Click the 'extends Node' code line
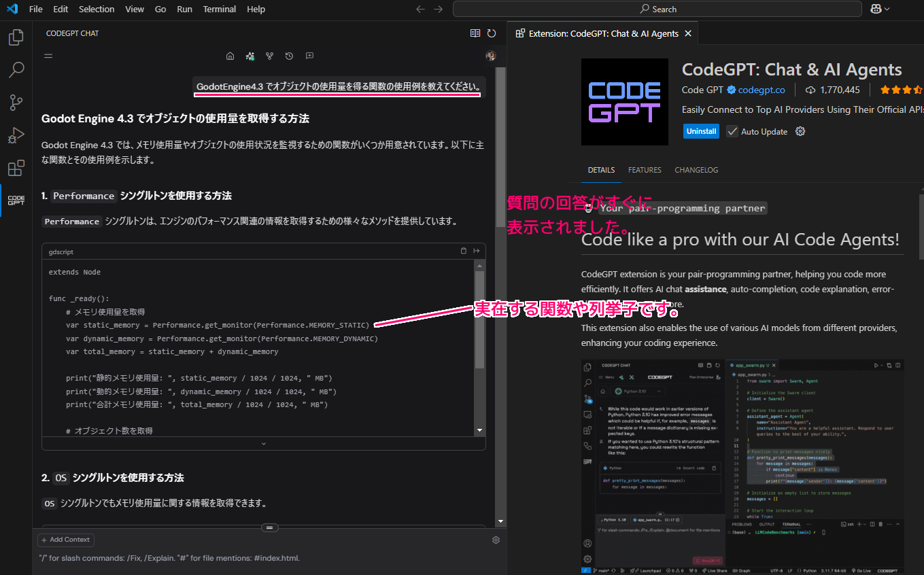 [x=75, y=272]
